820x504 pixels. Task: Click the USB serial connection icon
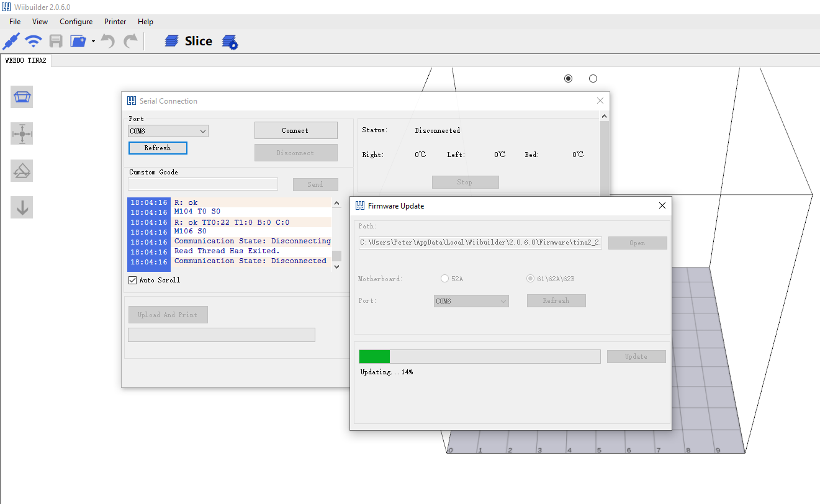[x=11, y=41]
